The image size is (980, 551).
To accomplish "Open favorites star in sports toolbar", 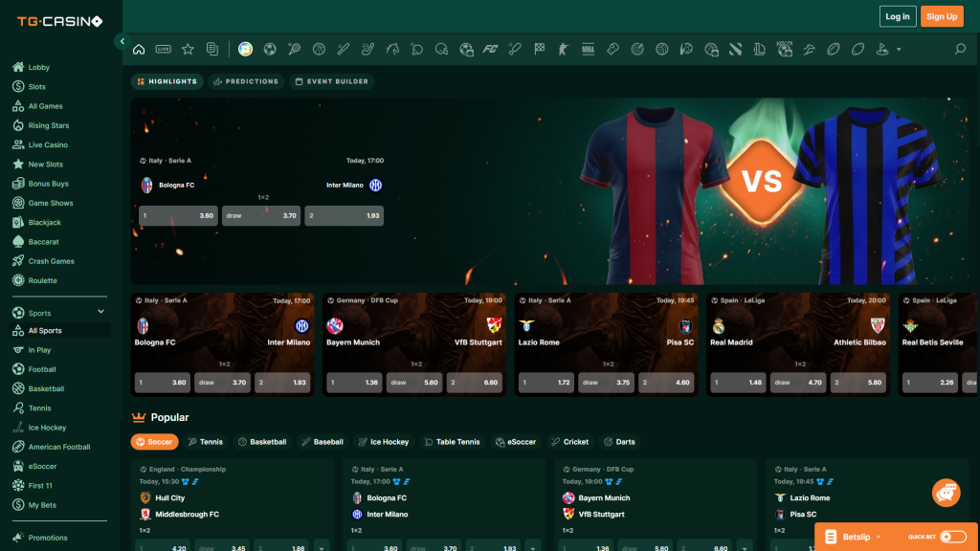I will pos(188,50).
